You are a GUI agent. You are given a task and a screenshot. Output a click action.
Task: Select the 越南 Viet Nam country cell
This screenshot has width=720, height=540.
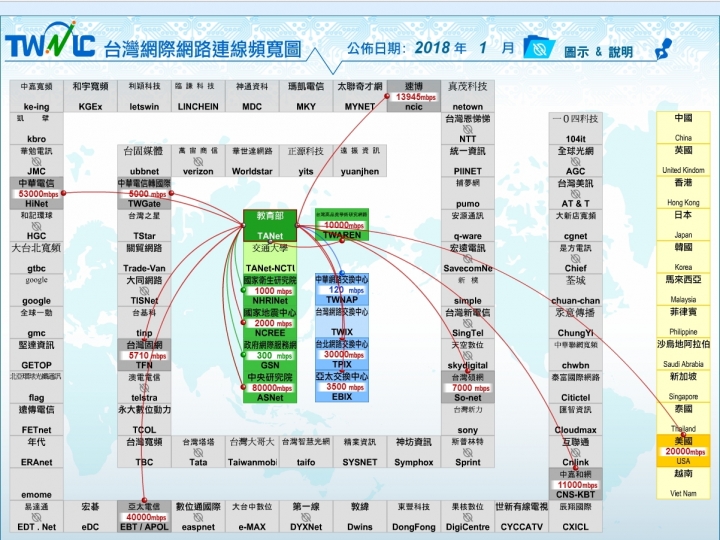(x=683, y=483)
